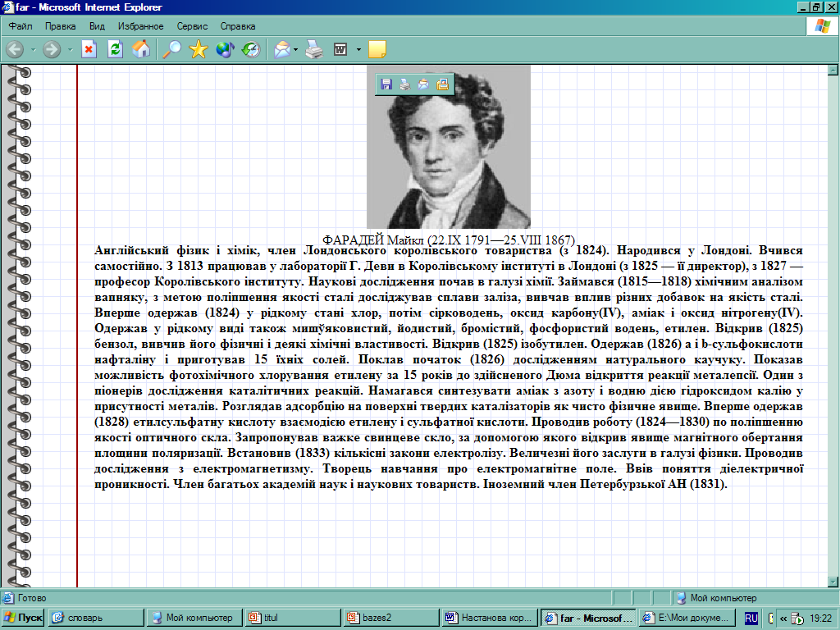Open My Pictures folder from image toolbar
This screenshot has width=840, height=630.
pos(442,84)
